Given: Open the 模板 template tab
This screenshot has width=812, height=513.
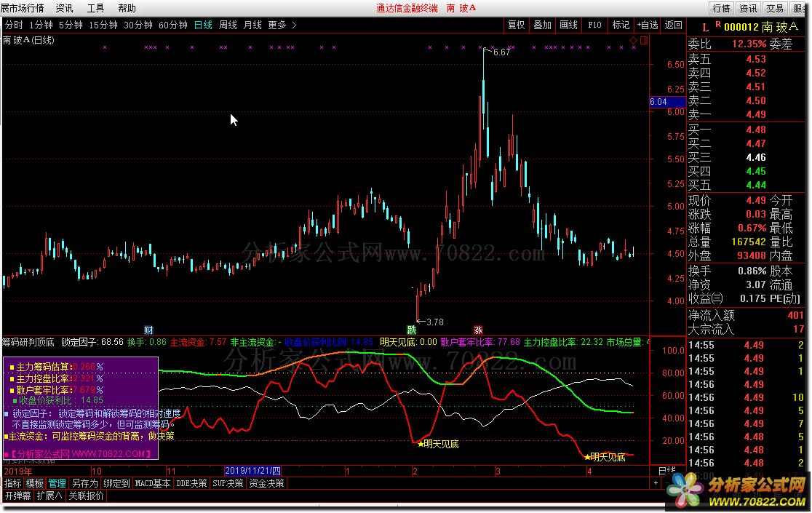Looking at the screenshot, I should (35, 483).
